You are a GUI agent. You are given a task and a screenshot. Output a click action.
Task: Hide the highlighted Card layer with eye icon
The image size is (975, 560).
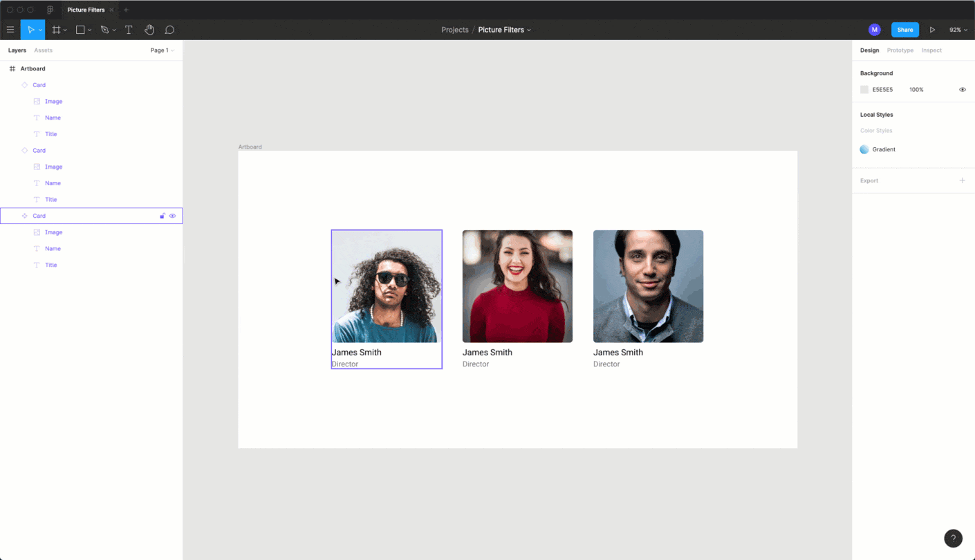173,216
